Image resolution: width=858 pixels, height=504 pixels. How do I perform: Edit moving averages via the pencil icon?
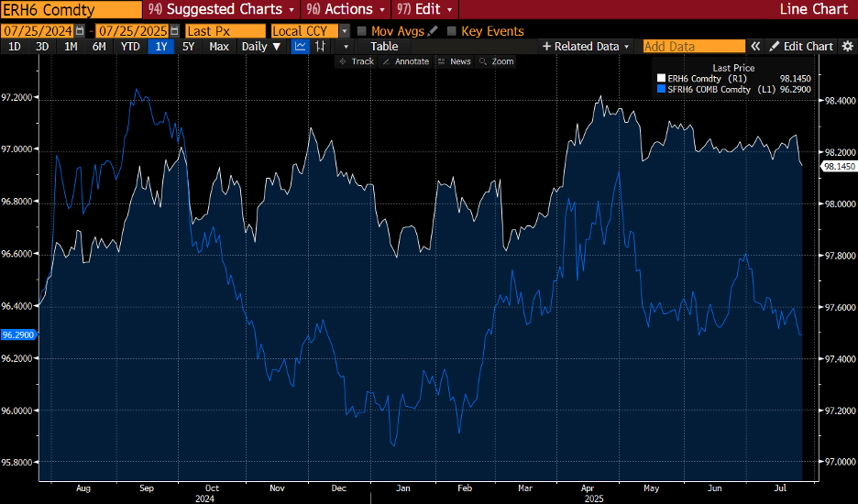point(433,31)
